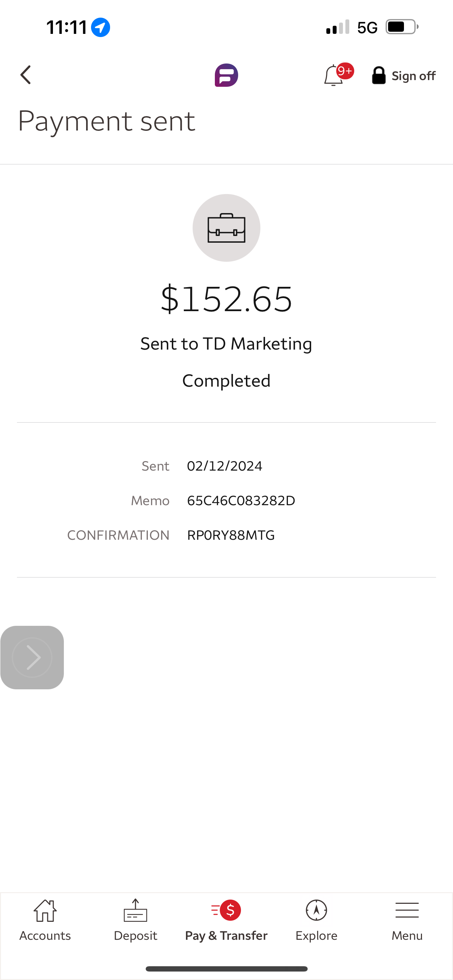The height and width of the screenshot is (980, 453).
Task: Tap the back arrow chevron
Action: tap(26, 75)
